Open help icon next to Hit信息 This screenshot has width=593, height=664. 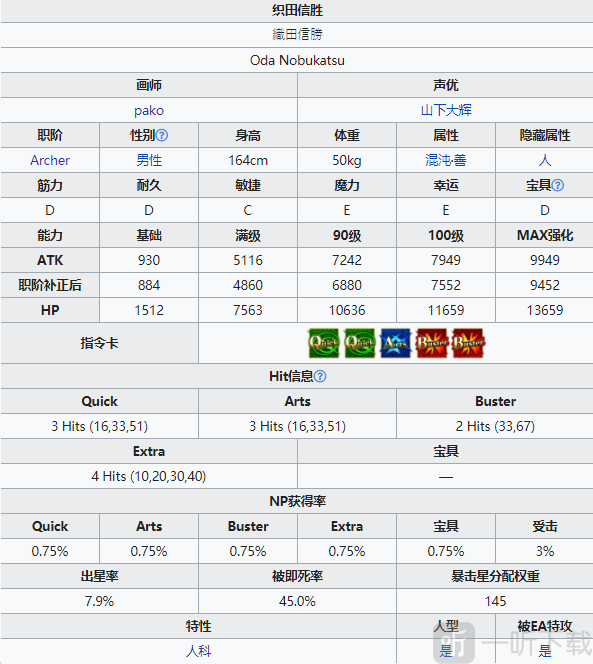pyautogui.click(x=320, y=376)
